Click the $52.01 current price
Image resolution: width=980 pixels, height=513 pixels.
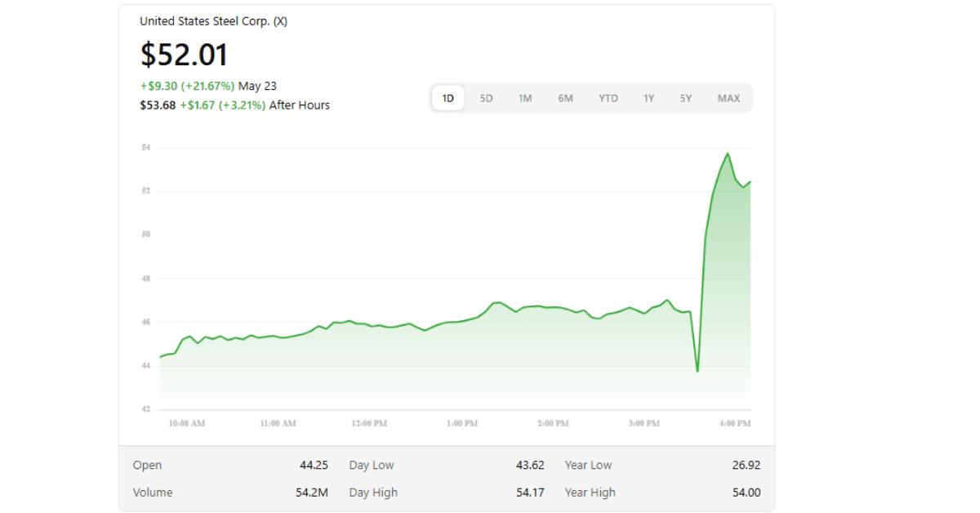pyautogui.click(x=185, y=55)
